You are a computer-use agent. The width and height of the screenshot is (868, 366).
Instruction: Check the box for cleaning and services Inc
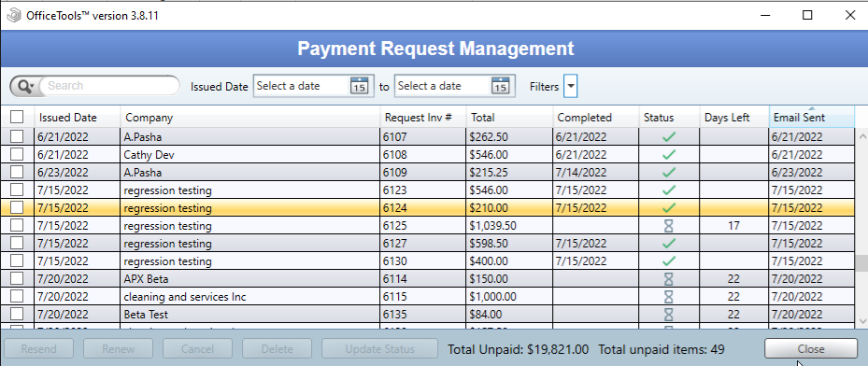tap(17, 297)
